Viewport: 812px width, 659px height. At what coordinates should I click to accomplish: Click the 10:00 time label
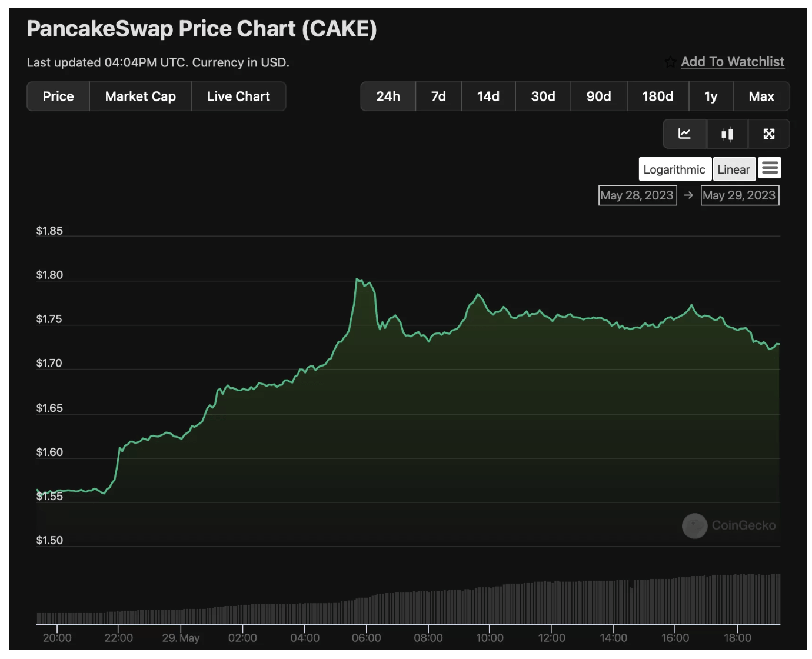(490, 638)
